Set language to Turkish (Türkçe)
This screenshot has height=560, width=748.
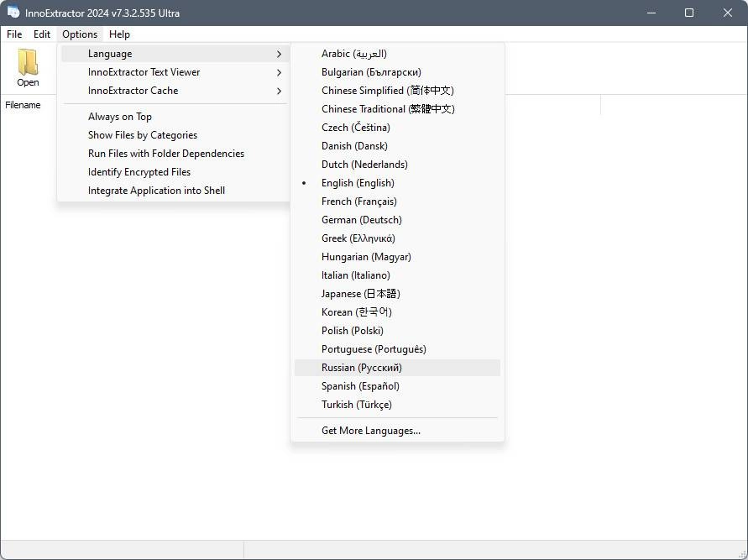[x=397, y=405]
